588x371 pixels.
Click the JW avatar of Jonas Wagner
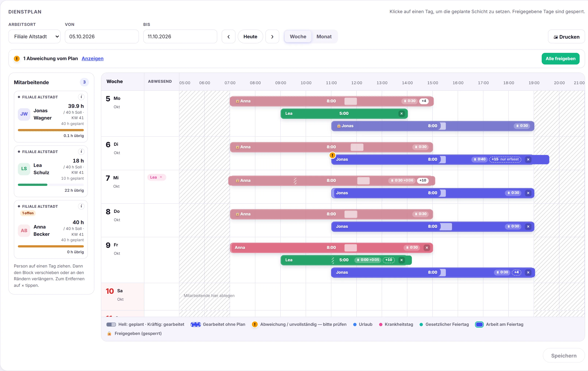click(24, 114)
